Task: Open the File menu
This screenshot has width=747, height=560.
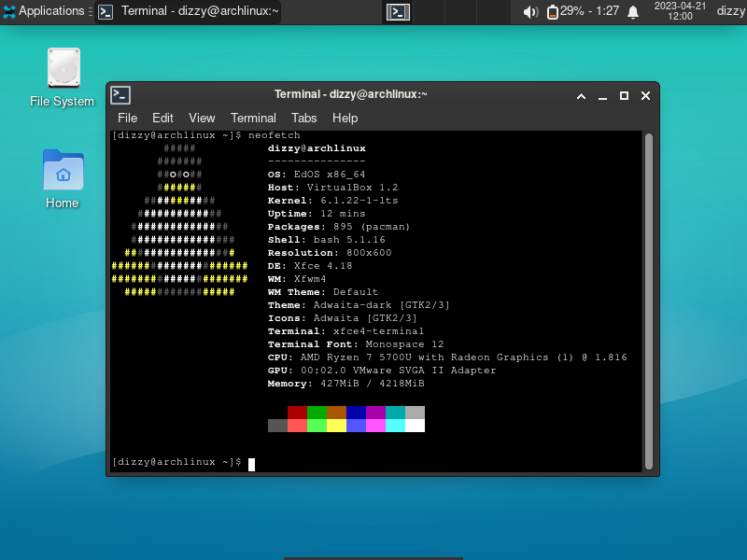Action: [127, 119]
